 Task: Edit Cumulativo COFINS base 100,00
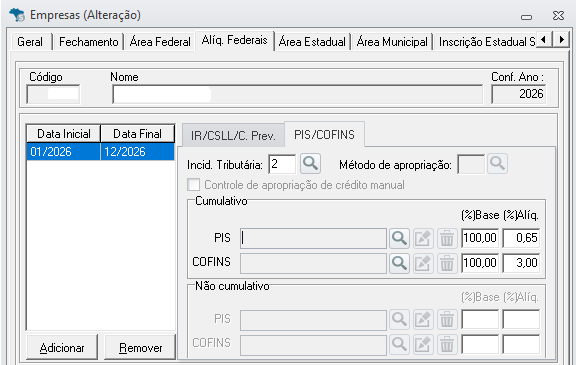(x=480, y=263)
